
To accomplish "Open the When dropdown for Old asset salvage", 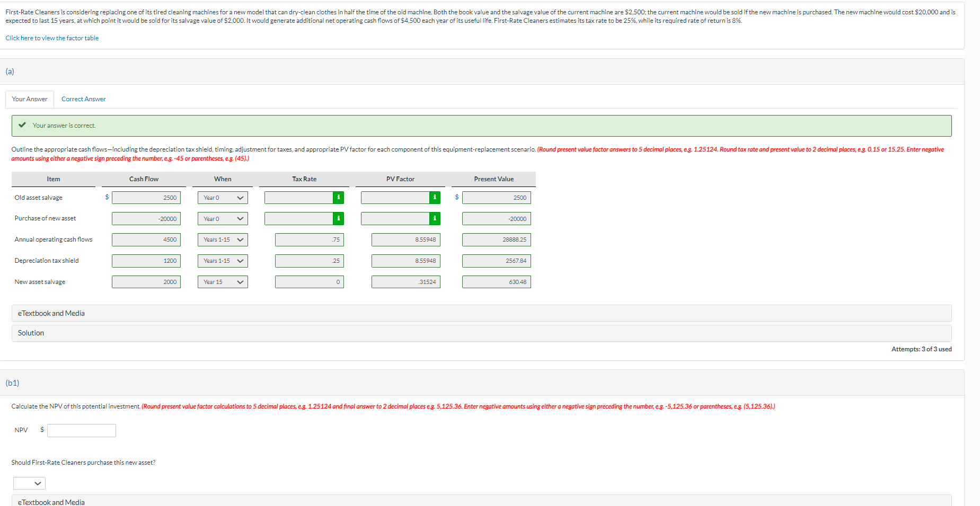I will coord(222,197).
